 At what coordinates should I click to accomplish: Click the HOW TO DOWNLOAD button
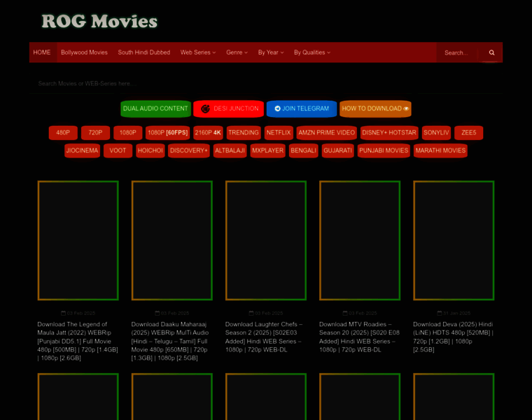pos(375,108)
